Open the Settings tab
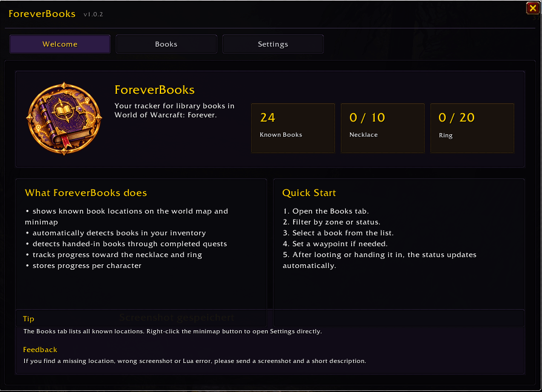 pos(273,44)
